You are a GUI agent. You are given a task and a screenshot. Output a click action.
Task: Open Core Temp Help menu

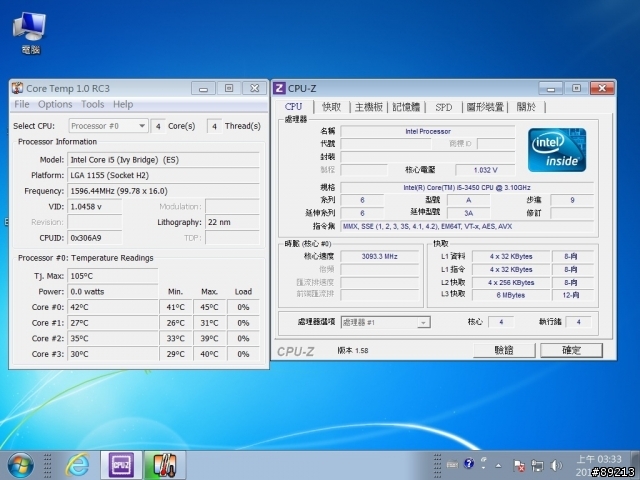[123, 104]
